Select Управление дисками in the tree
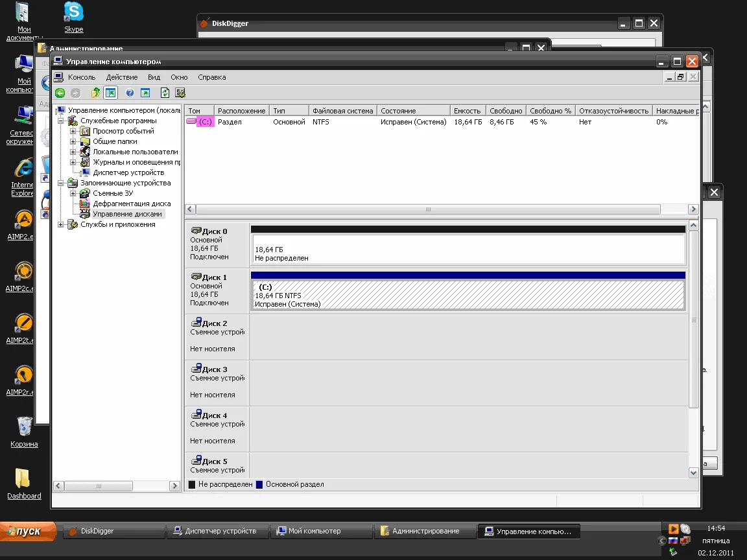This screenshot has height=560, width=747. coord(127,214)
